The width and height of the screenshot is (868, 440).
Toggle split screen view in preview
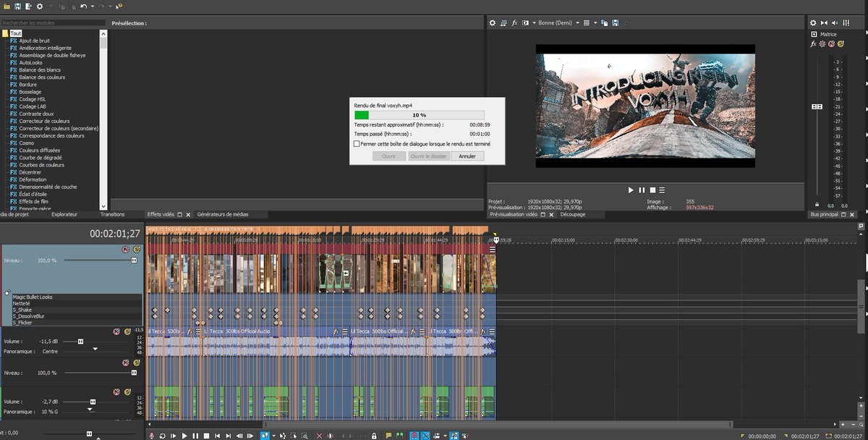click(x=525, y=22)
